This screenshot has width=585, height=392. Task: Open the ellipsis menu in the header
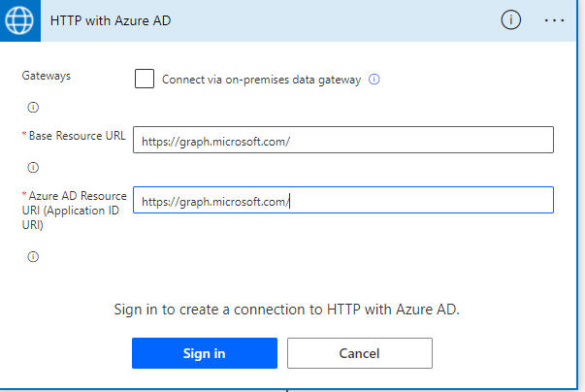click(554, 20)
